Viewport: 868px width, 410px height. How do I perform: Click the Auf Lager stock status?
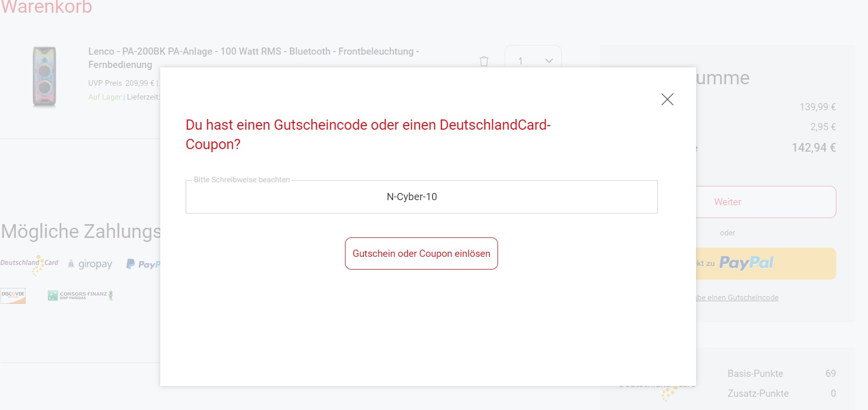pyautogui.click(x=105, y=97)
